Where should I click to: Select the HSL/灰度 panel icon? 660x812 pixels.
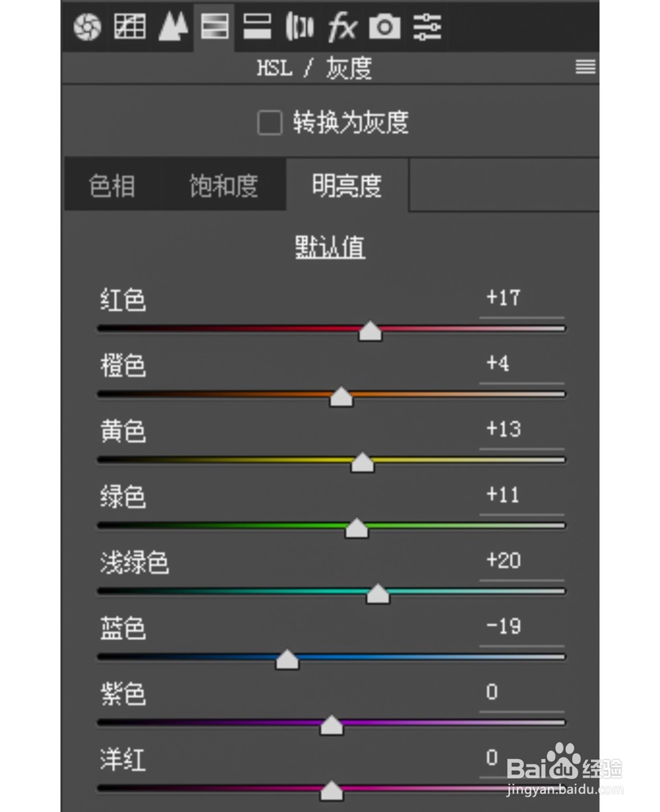(x=215, y=27)
